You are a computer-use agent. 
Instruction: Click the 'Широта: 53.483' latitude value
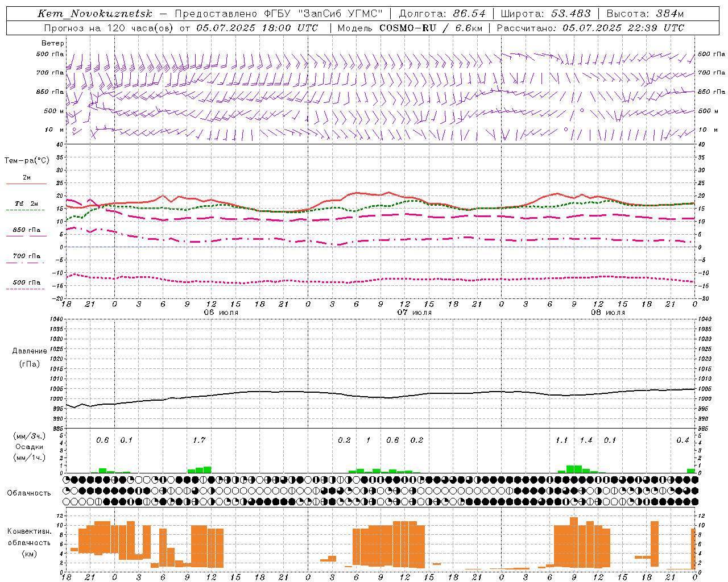(x=545, y=14)
